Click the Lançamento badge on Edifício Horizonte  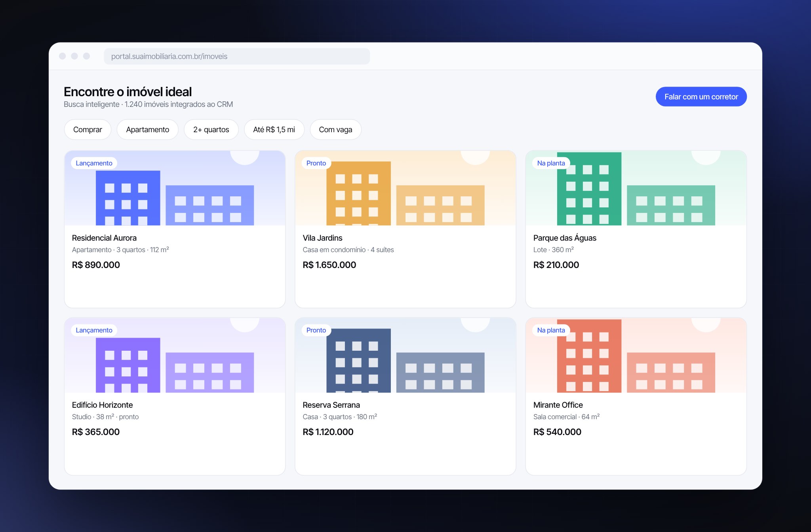94,330
